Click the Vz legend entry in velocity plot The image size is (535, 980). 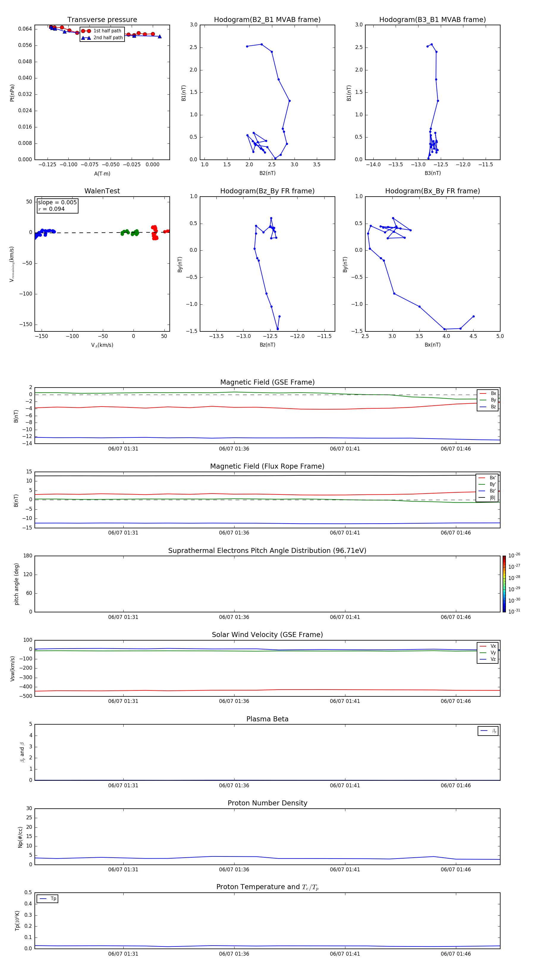click(x=488, y=659)
